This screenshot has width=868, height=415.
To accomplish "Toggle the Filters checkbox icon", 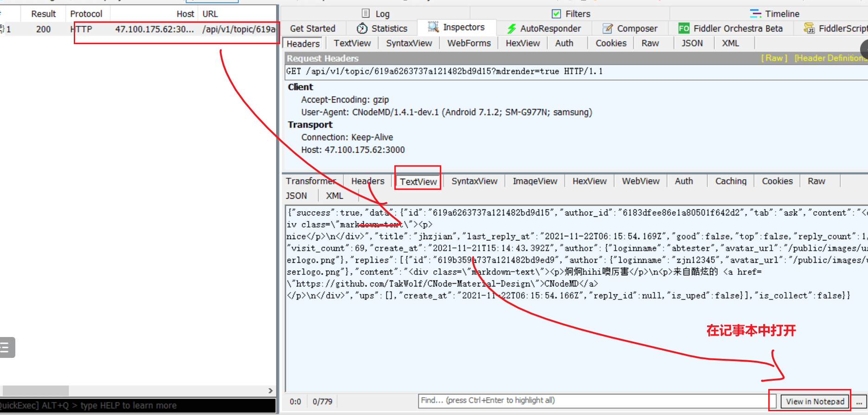I will click(x=556, y=14).
